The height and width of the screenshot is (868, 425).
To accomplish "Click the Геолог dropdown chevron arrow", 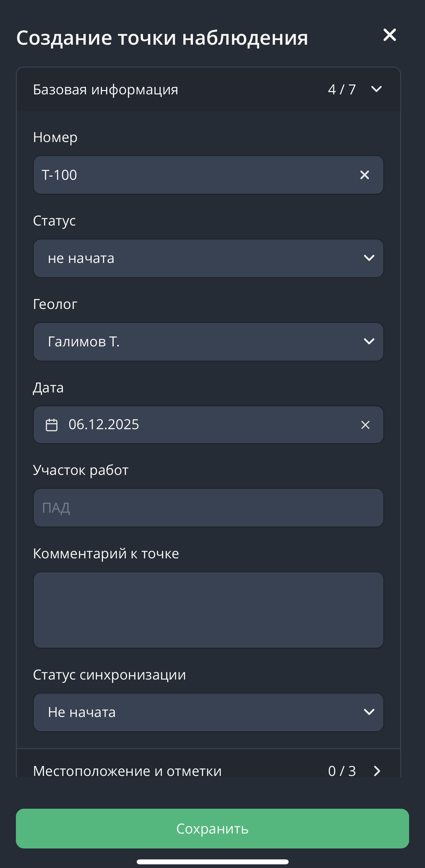I will (369, 342).
